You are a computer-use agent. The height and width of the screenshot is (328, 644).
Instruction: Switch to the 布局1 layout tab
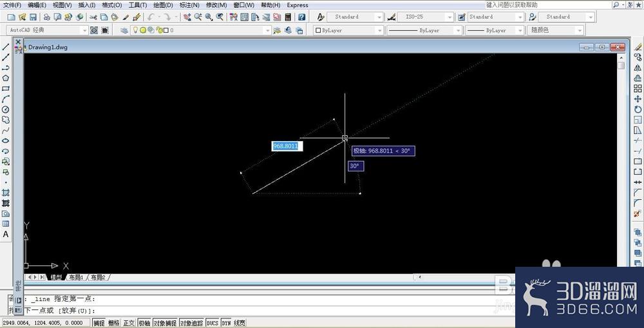77,278
